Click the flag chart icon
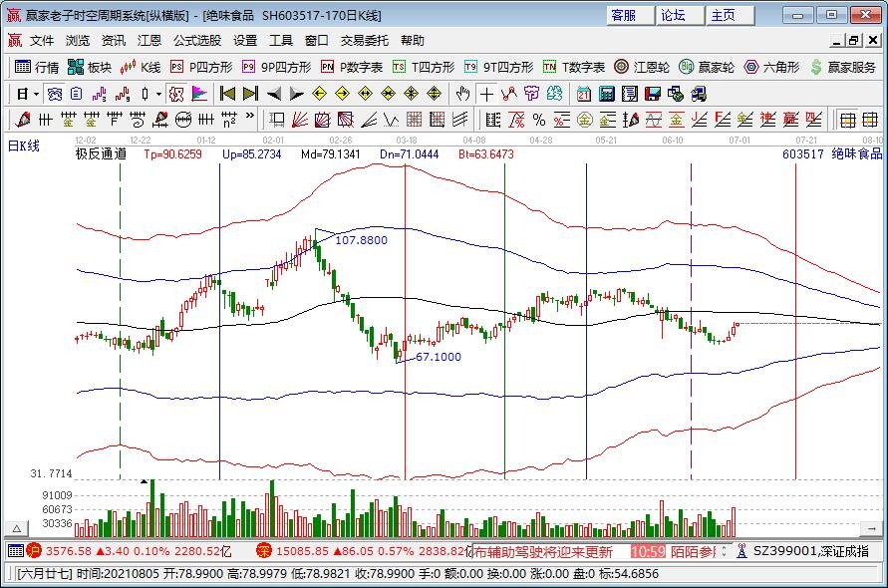This screenshot has height=588, width=888. pyautogui.click(x=199, y=94)
